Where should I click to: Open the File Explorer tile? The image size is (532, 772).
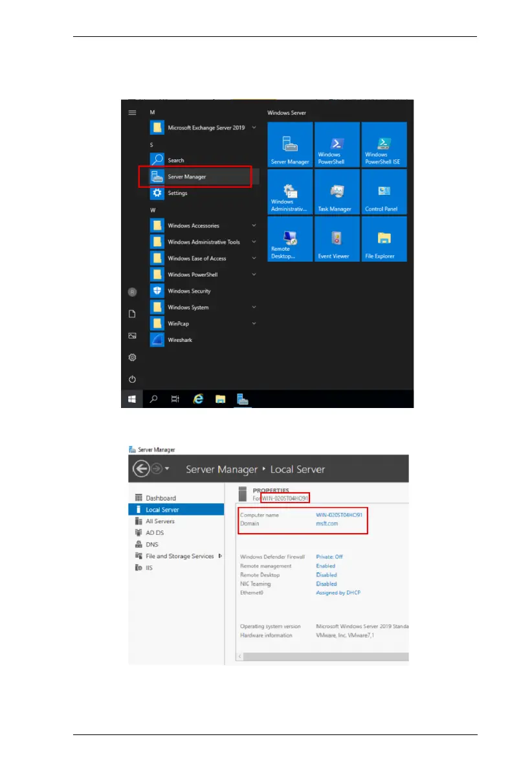coord(384,239)
